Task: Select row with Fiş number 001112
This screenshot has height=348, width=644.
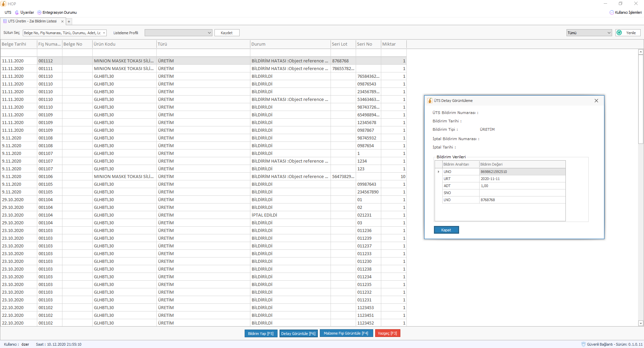Action: click(203, 61)
